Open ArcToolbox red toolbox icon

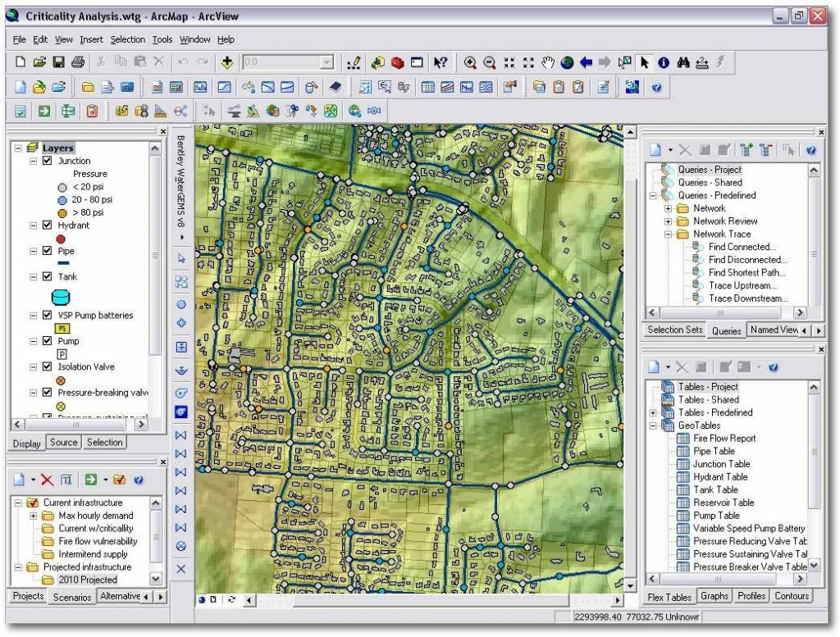(x=397, y=62)
